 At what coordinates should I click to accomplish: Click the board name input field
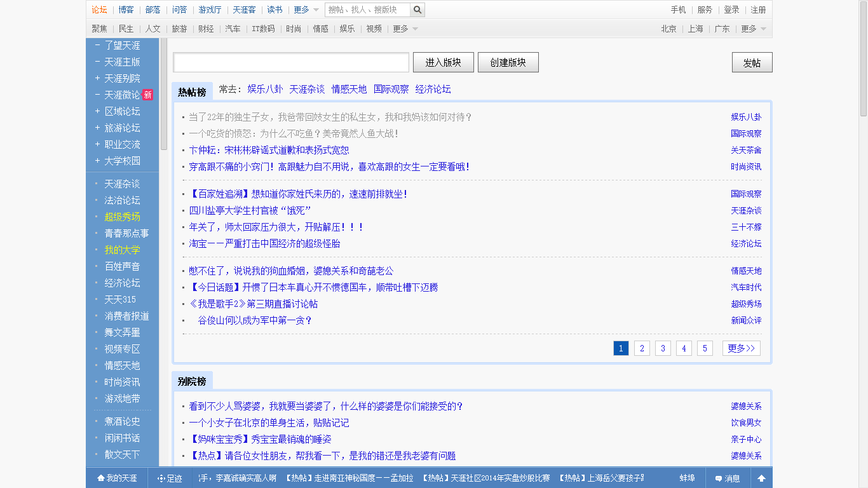291,62
